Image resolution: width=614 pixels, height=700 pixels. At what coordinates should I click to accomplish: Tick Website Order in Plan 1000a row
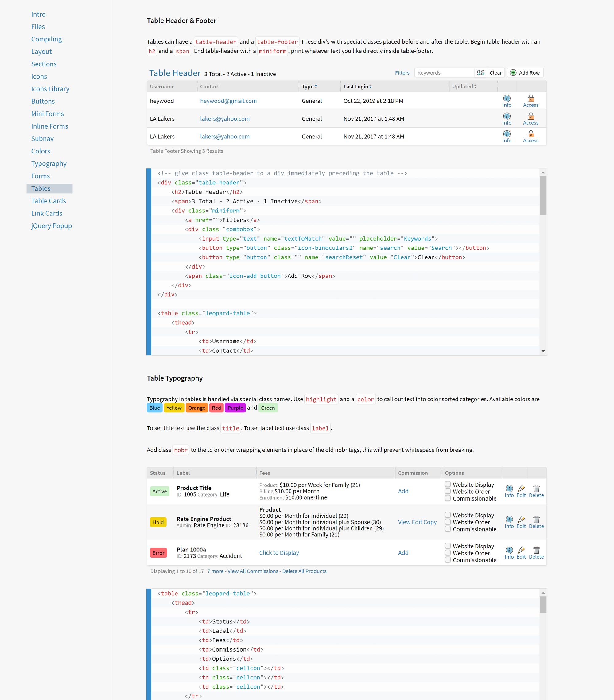coord(448,553)
